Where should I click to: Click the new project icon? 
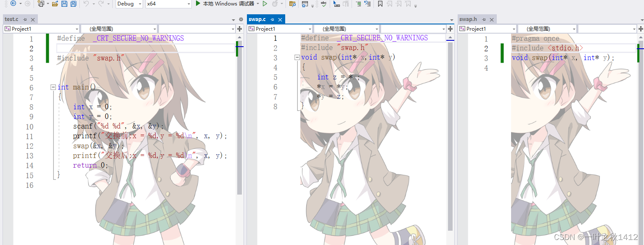[x=41, y=3]
